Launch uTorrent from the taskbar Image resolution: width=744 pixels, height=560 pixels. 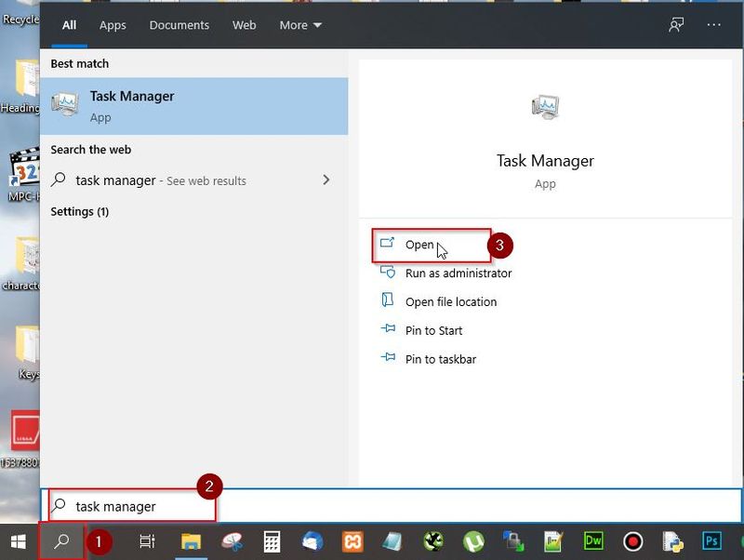tap(473, 541)
